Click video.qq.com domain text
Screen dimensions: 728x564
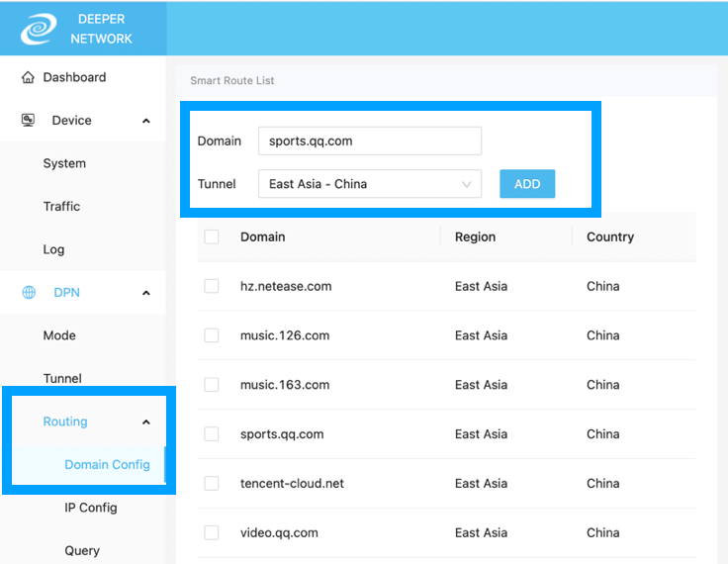click(279, 532)
